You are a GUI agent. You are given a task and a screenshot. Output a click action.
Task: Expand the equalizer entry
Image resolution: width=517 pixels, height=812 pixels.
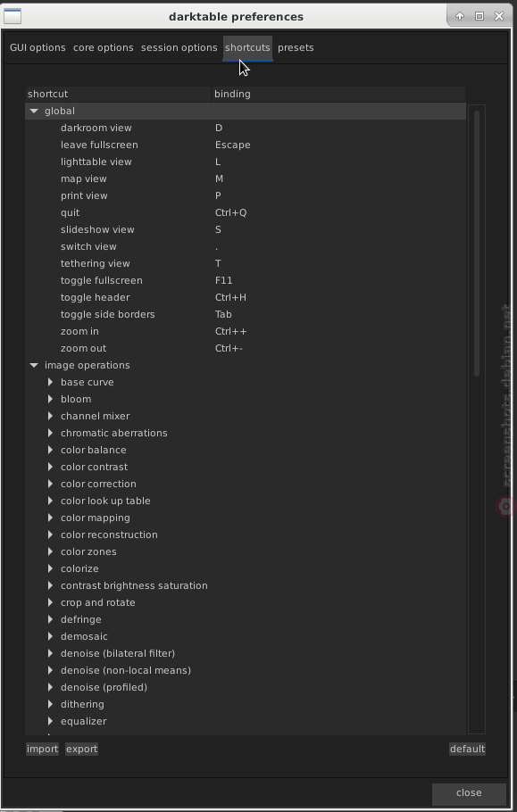click(x=50, y=721)
